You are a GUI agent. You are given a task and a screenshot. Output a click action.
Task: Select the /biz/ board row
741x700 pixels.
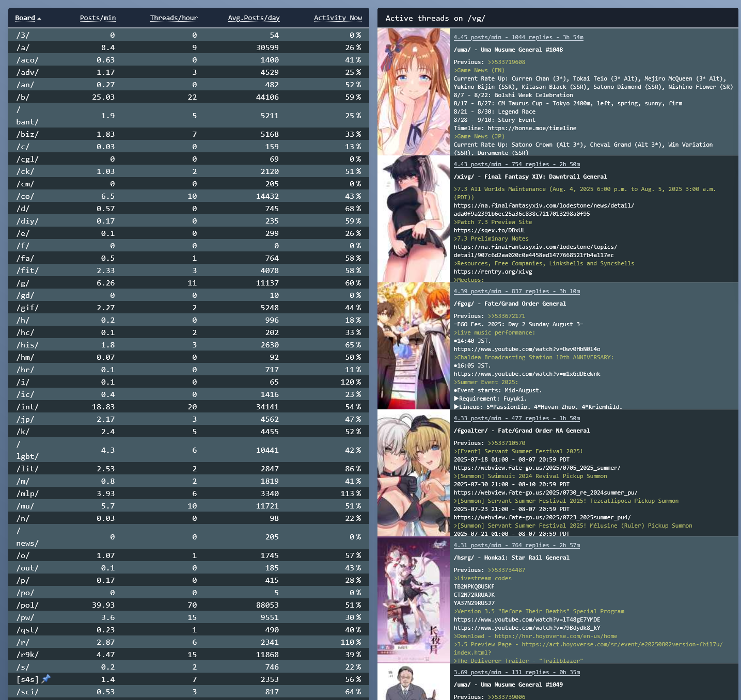coord(188,134)
